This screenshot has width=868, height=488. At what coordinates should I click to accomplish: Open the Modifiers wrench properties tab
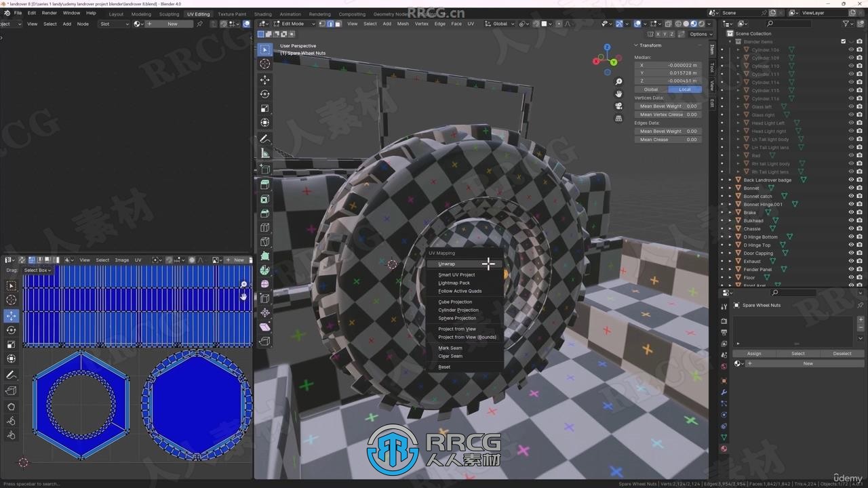click(x=724, y=392)
